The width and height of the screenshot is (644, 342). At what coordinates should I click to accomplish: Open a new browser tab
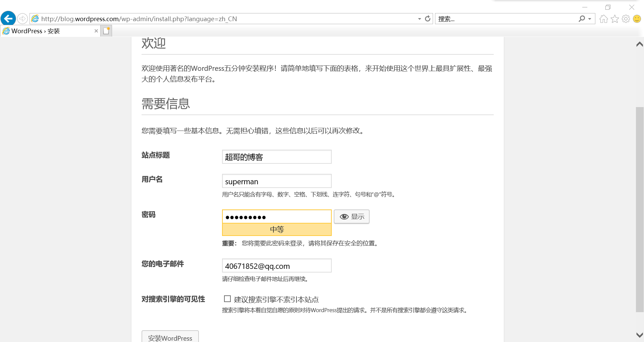[106, 31]
